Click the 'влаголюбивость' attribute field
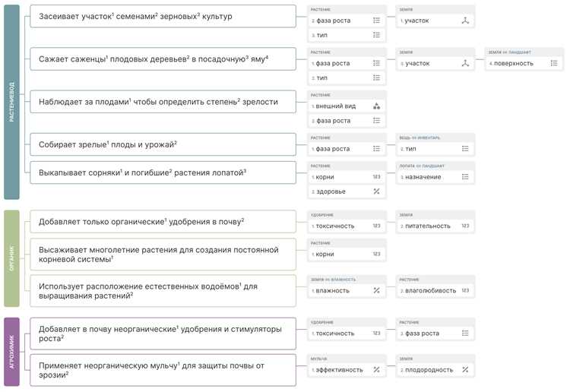Image resolution: width=570 pixels, height=392 pixels. (435, 291)
